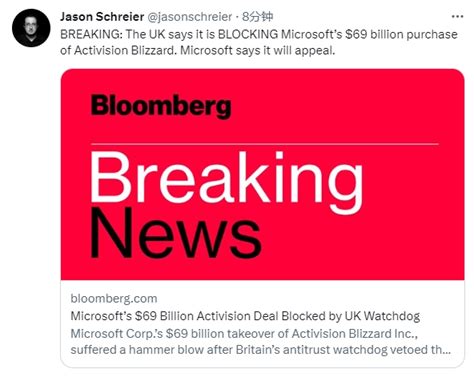Click Jason Schreier's round profile avatar
Image resolution: width=474 pixels, height=377 pixels.
point(31,28)
